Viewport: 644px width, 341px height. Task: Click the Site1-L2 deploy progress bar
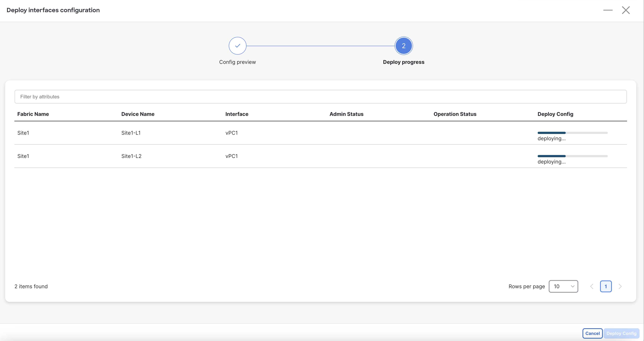coord(573,156)
